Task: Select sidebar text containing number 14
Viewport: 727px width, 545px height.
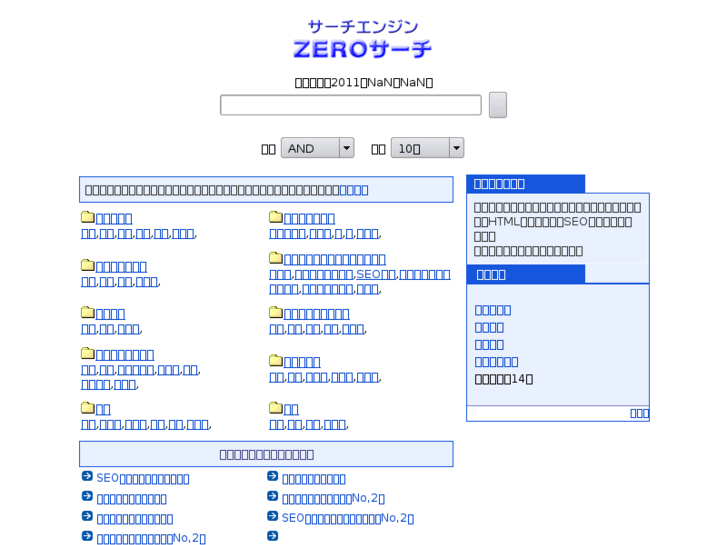Action: pyautogui.click(x=504, y=379)
